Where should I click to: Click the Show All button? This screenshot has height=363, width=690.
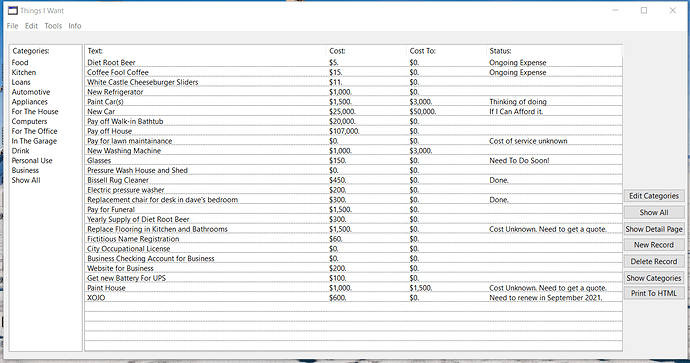[x=654, y=213]
